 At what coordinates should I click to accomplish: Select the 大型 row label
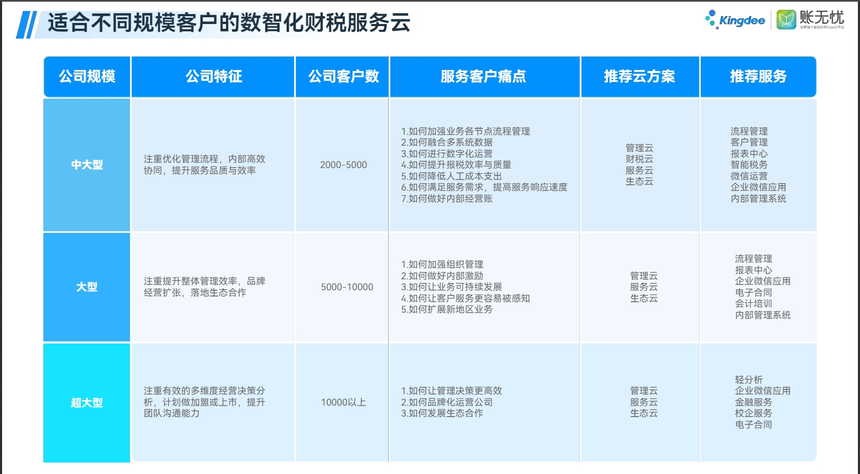(87, 287)
